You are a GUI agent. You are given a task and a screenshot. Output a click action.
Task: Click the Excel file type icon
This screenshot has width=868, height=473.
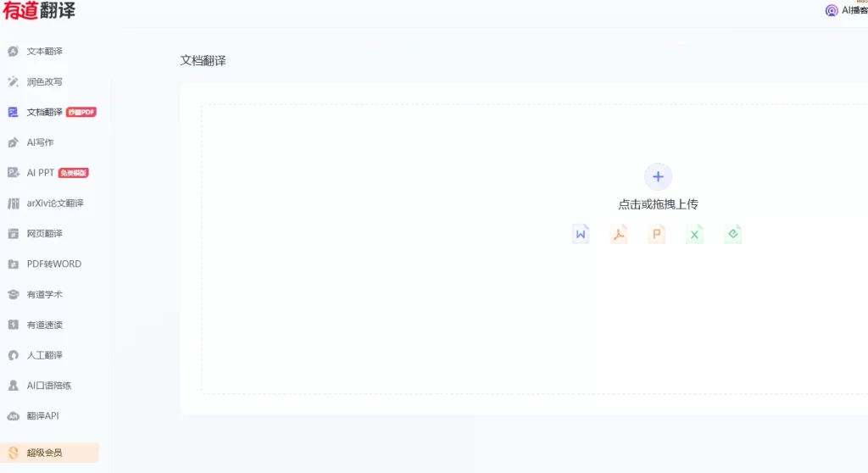[x=695, y=234]
